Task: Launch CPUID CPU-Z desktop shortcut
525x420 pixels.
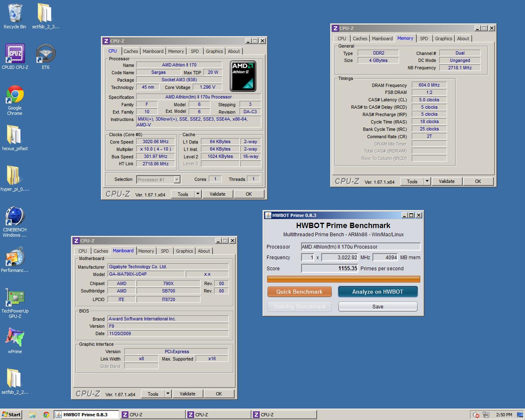Action: (x=15, y=57)
